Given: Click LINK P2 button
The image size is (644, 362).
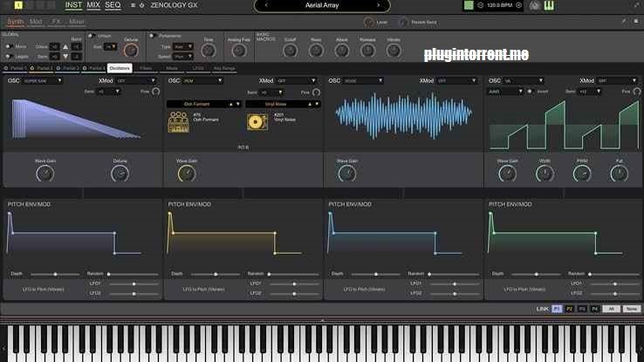Looking at the screenshot, I should [569, 309].
